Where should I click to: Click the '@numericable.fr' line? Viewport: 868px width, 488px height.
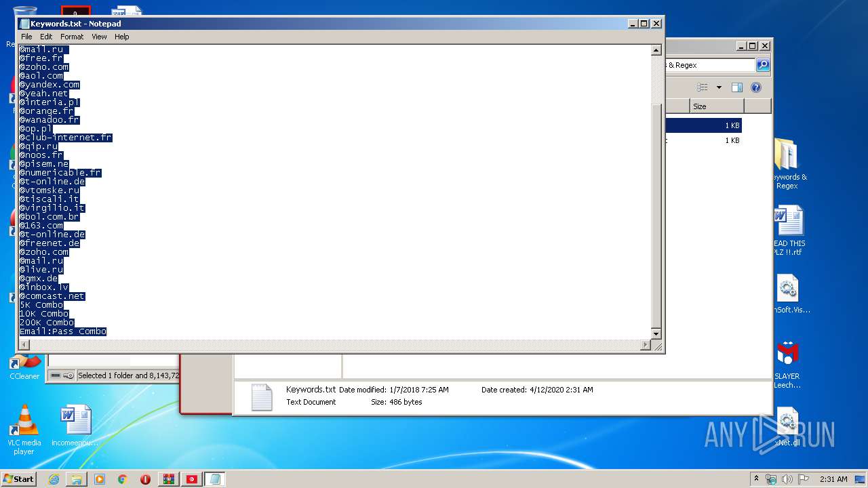pos(60,173)
